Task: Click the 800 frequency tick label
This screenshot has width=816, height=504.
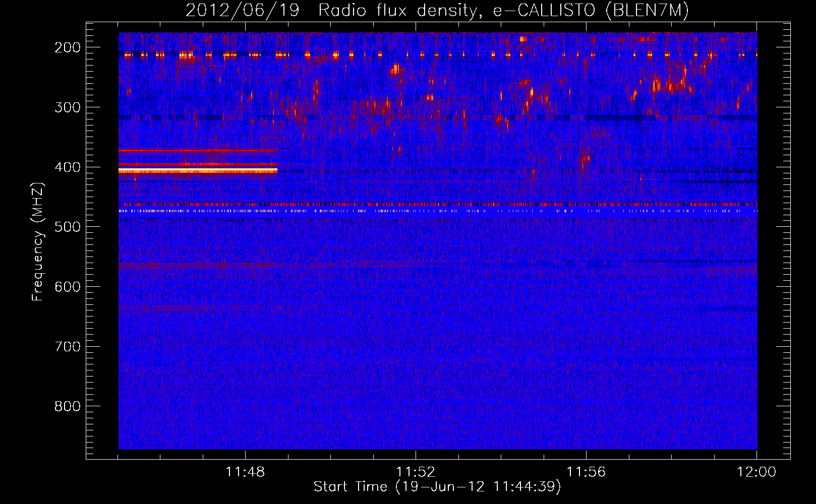Action: click(68, 407)
